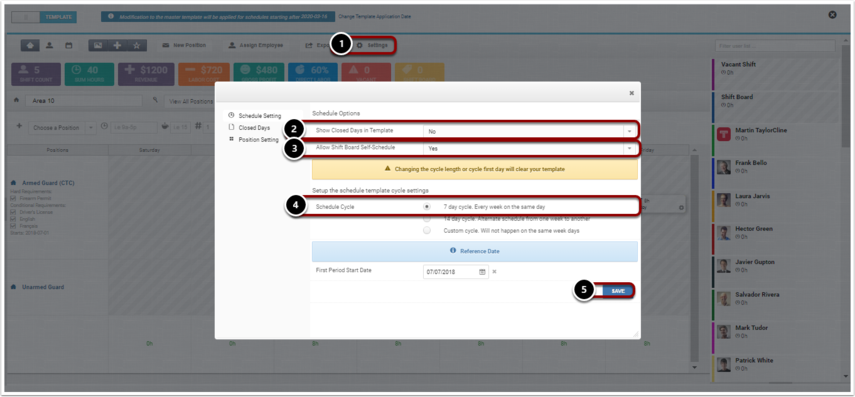Click the First Period Start Date field

click(450, 272)
